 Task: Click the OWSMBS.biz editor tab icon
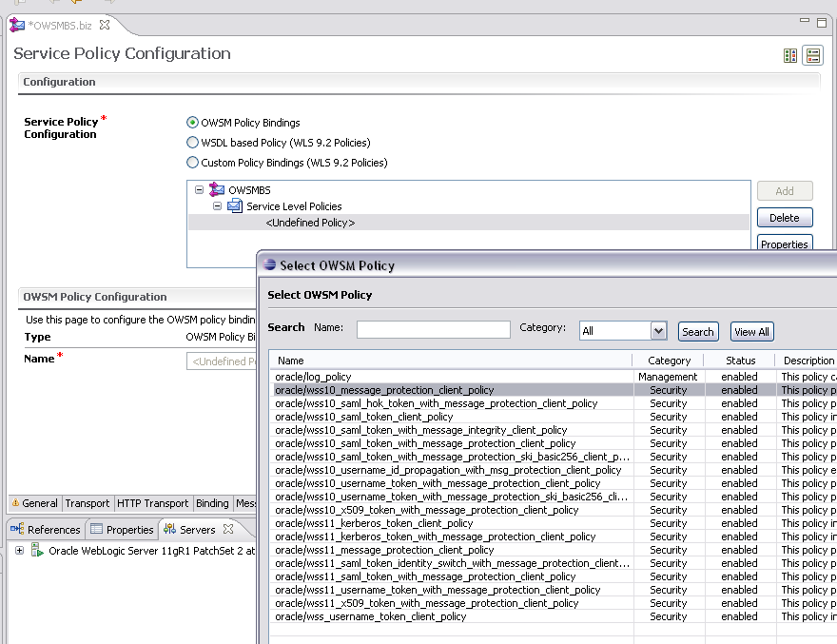click(17, 25)
